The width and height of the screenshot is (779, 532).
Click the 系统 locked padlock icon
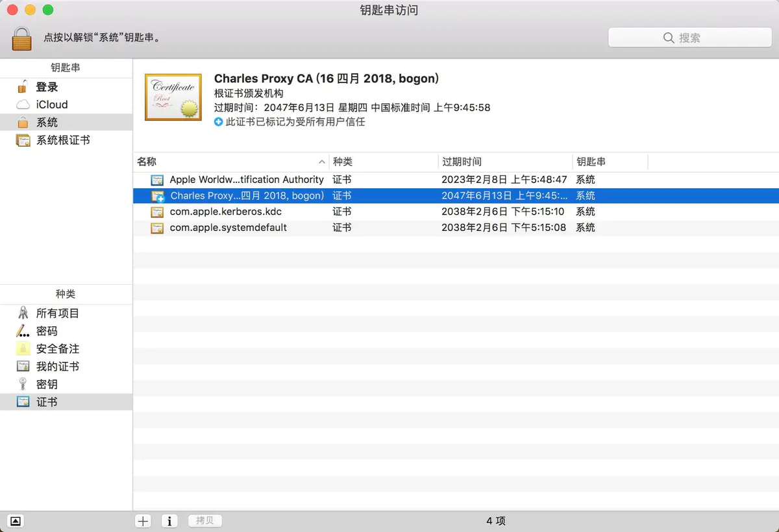23,122
